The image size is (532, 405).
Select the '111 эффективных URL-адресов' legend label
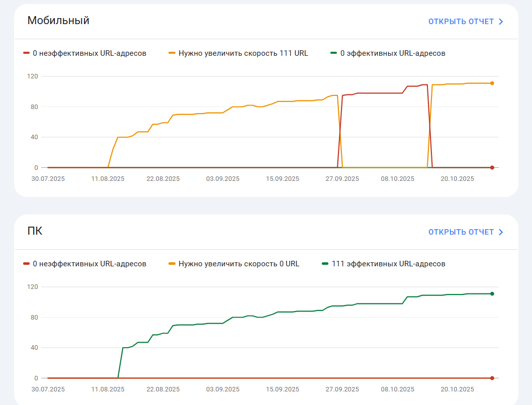388,264
